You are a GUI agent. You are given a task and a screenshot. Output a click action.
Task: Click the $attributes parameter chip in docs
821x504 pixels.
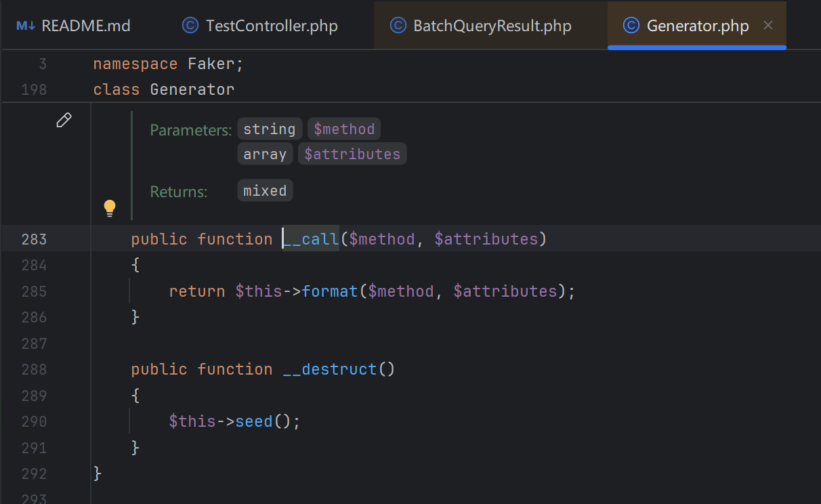[352, 154]
